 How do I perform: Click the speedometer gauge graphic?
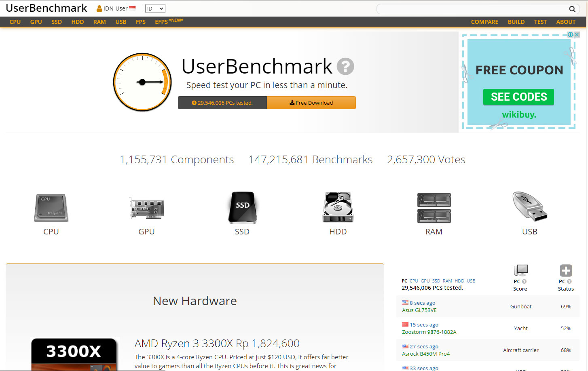coord(142,82)
